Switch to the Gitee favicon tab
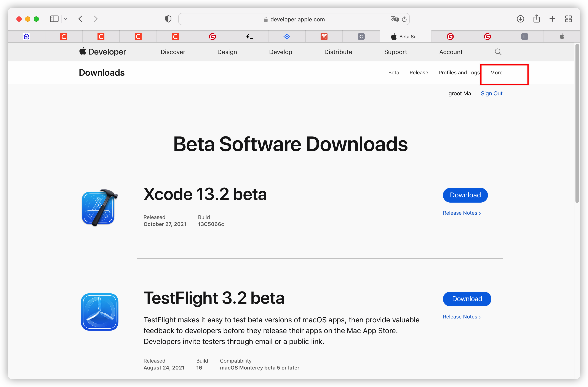Image resolution: width=588 pixels, height=387 pixels. [x=212, y=36]
